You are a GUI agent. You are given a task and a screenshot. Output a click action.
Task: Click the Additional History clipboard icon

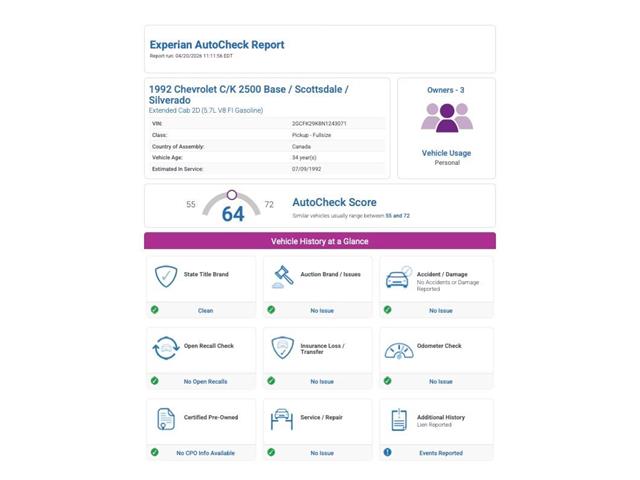pos(398,420)
